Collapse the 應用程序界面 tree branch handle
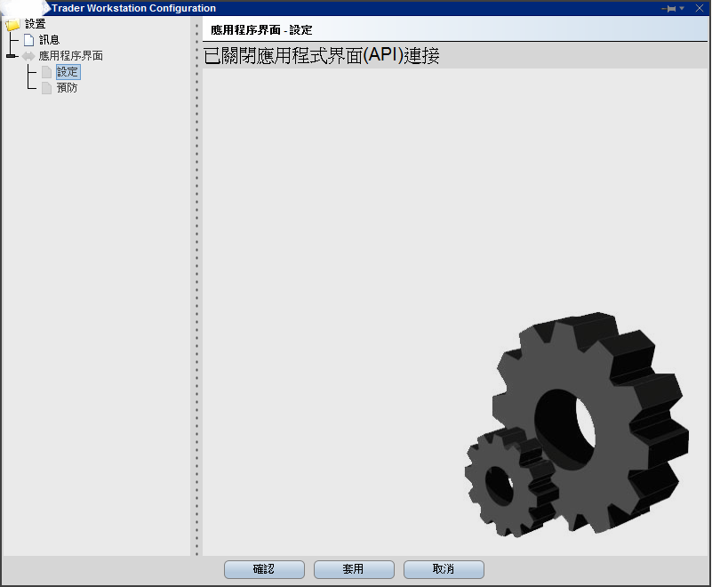 point(12,56)
